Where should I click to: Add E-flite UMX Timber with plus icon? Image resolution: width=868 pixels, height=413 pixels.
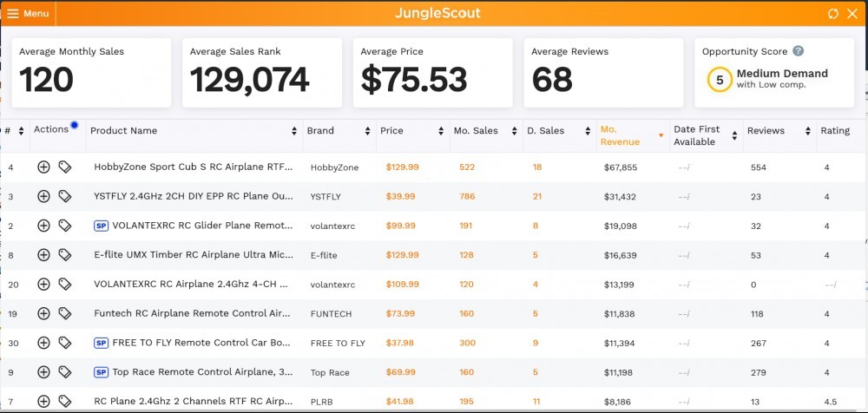[x=43, y=255]
